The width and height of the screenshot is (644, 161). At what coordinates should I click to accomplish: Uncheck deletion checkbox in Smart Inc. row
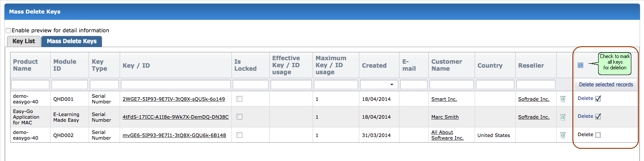pyautogui.click(x=598, y=99)
